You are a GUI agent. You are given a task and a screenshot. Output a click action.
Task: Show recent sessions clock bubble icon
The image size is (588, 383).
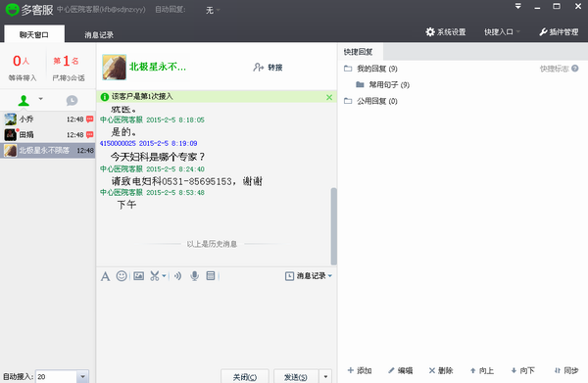(x=72, y=101)
